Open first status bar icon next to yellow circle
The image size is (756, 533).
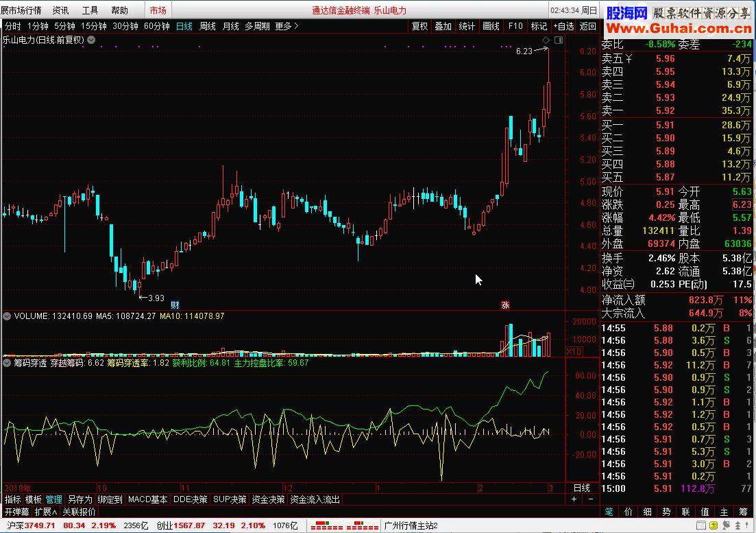(x=701, y=525)
